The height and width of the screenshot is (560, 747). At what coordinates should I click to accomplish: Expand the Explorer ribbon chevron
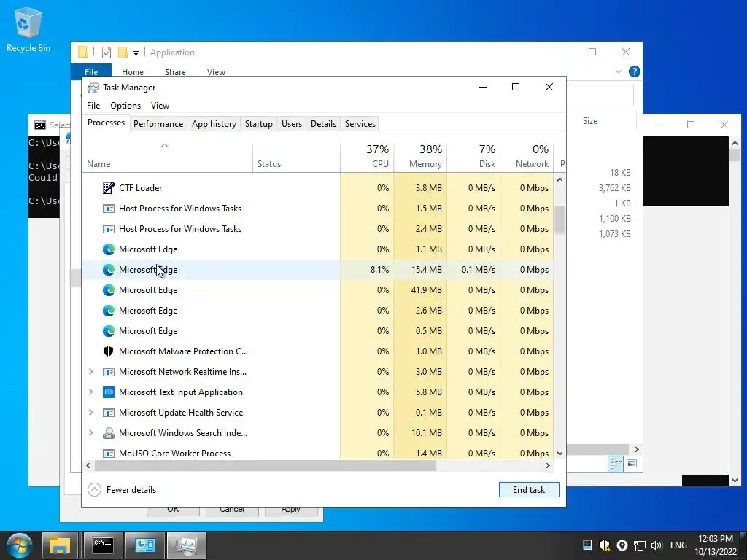point(619,71)
